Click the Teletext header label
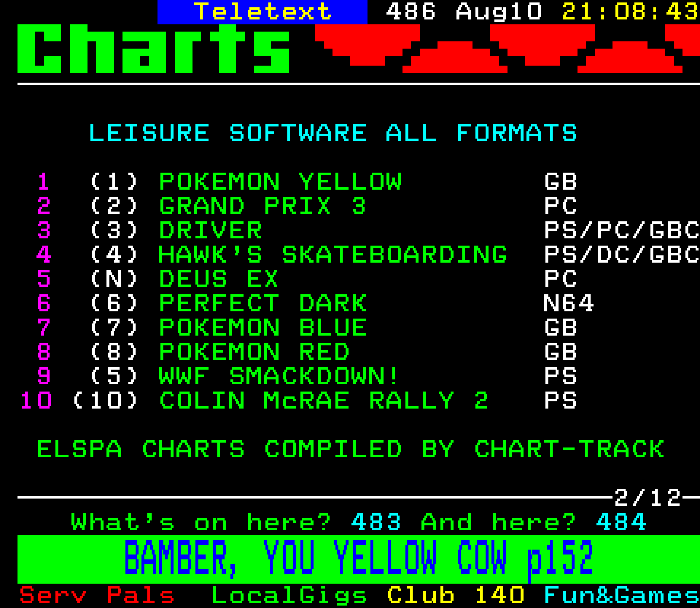700x608 pixels. pos(262,12)
